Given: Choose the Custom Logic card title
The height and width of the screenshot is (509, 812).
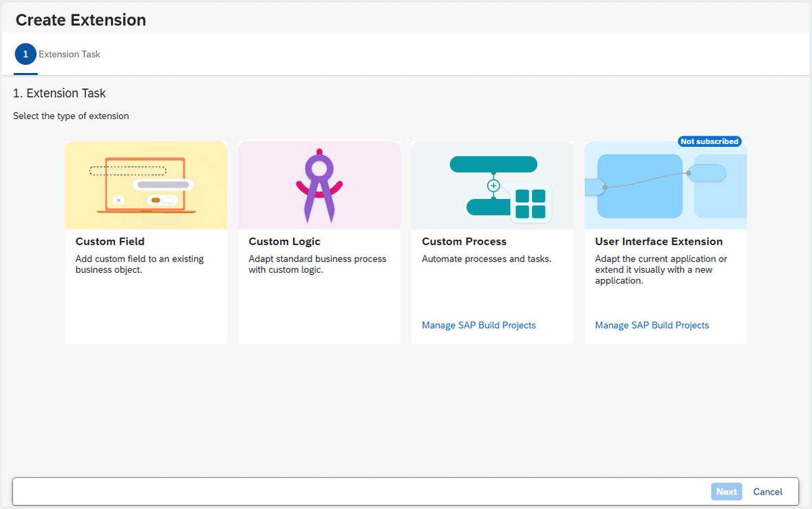Looking at the screenshot, I should (x=284, y=242).
